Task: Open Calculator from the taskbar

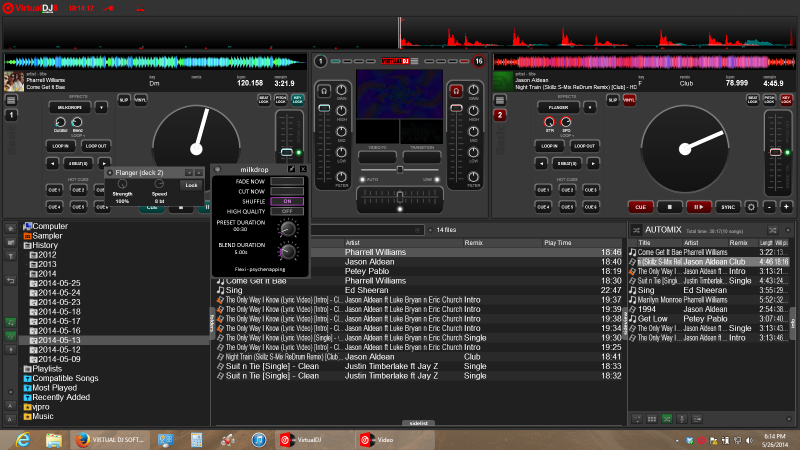Action: pos(196,439)
